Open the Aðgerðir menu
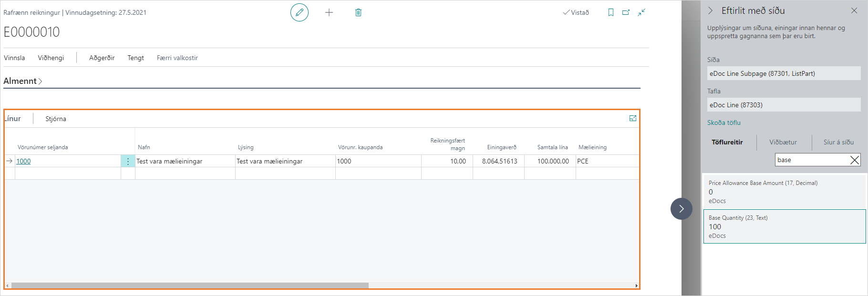Screen dimensions: 868x296 (102, 58)
